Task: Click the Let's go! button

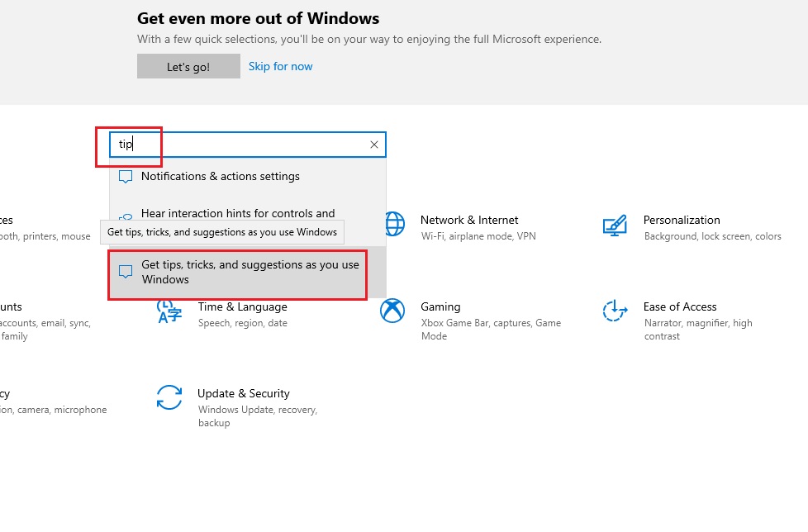Action: coord(188,66)
